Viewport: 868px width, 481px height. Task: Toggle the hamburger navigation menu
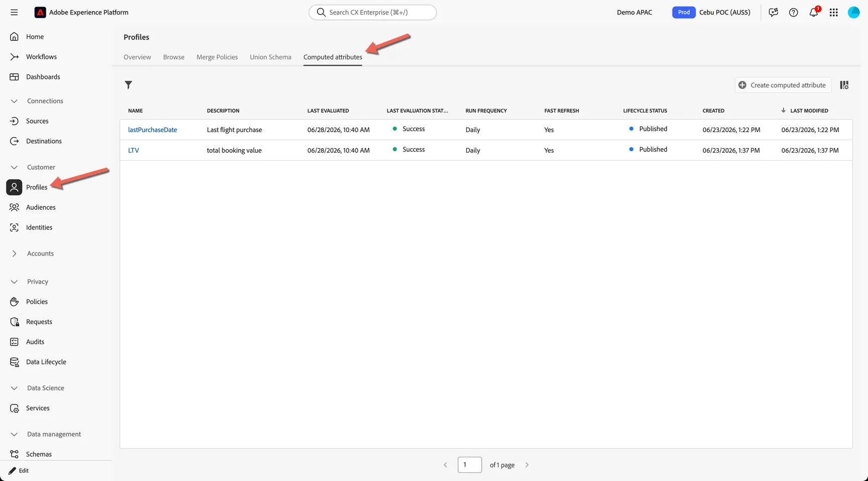pyautogui.click(x=14, y=13)
